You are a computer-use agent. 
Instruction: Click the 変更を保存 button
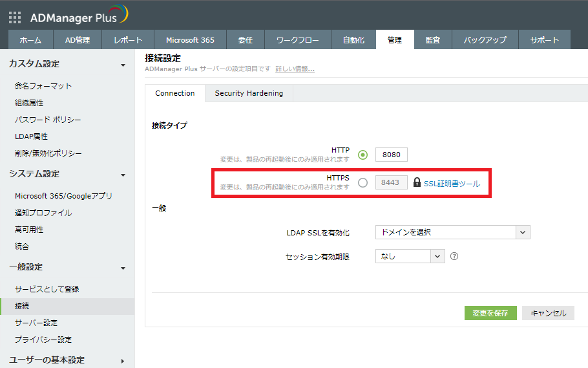[490, 313]
